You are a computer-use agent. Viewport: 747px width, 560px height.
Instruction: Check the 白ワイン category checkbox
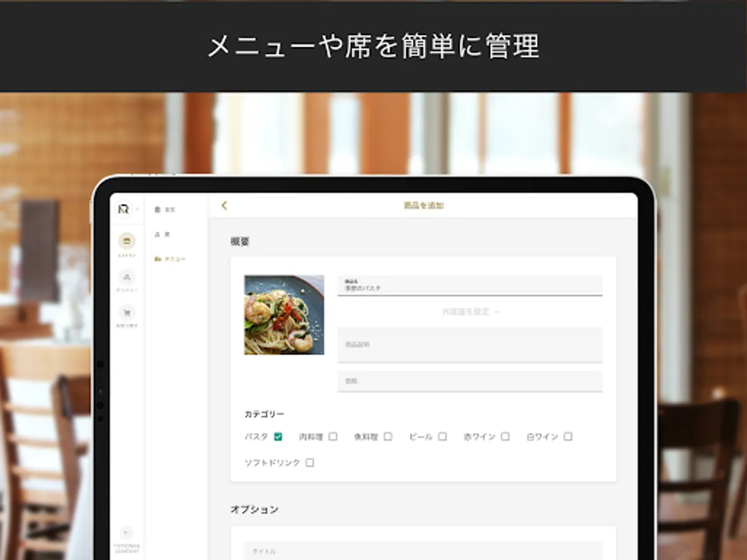[568, 437]
